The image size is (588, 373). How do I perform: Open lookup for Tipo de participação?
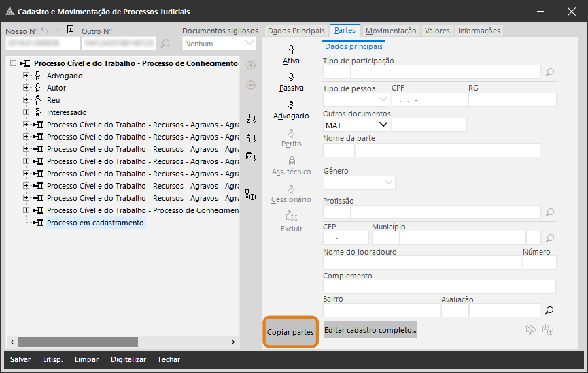tap(550, 72)
